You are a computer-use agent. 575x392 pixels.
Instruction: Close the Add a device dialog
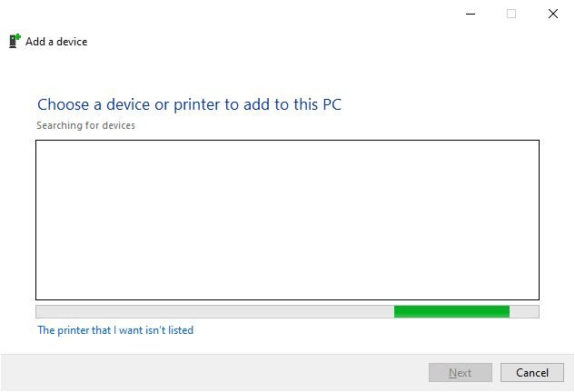(x=553, y=14)
